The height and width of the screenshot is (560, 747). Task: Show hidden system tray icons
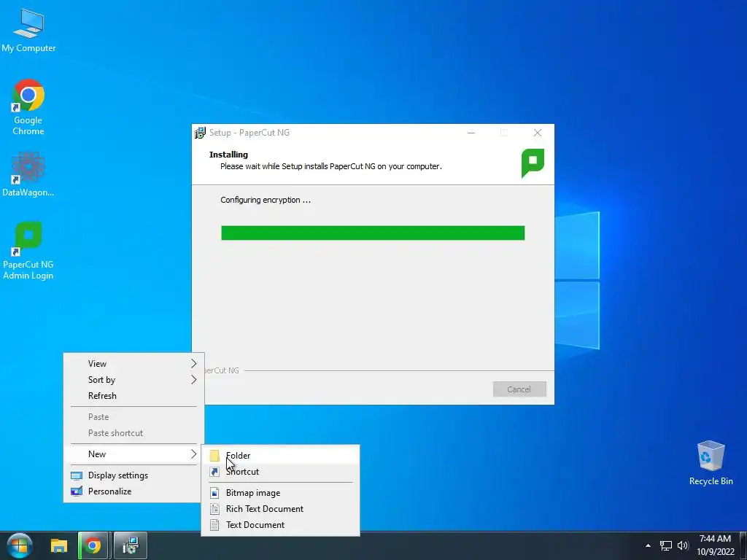point(648,545)
